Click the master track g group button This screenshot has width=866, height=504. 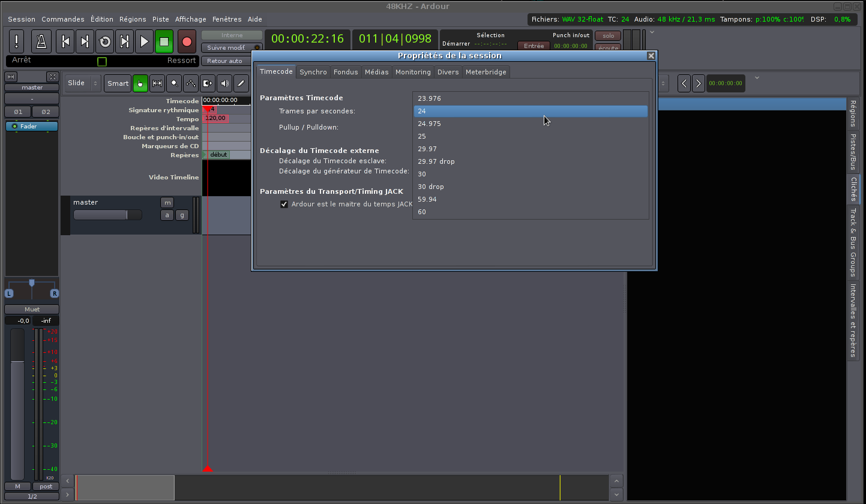(x=181, y=215)
